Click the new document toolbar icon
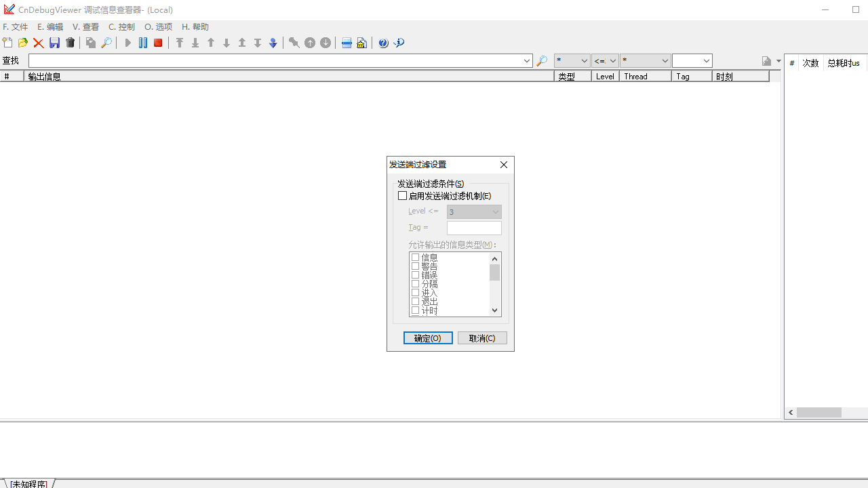Image resolution: width=868 pixels, height=488 pixels. tap(8, 43)
